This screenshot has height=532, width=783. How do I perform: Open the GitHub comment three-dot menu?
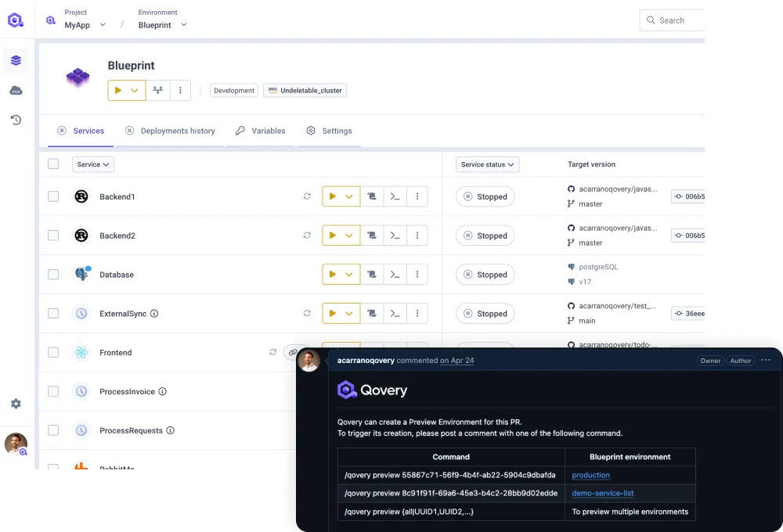(x=766, y=360)
